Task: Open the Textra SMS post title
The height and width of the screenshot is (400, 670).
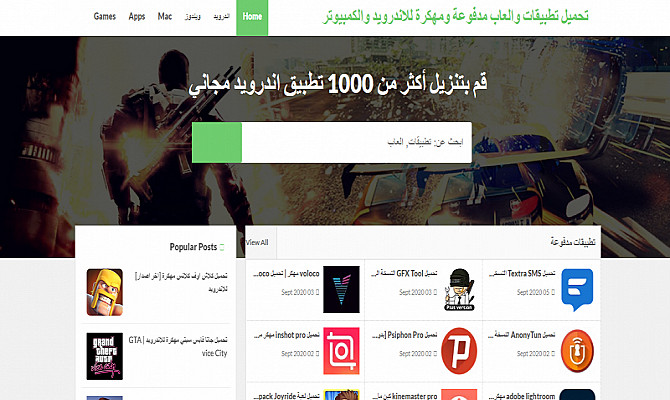Action: (522, 274)
